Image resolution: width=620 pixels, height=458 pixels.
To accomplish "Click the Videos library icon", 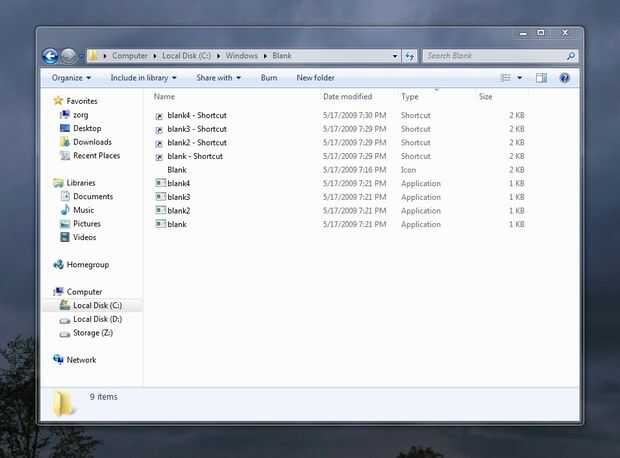I will point(65,237).
